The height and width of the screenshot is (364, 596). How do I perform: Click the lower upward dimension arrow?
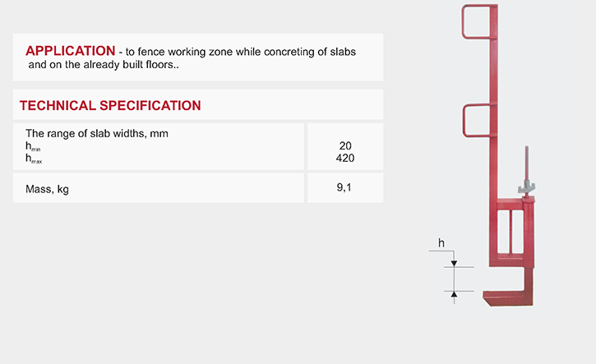pos(453,295)
